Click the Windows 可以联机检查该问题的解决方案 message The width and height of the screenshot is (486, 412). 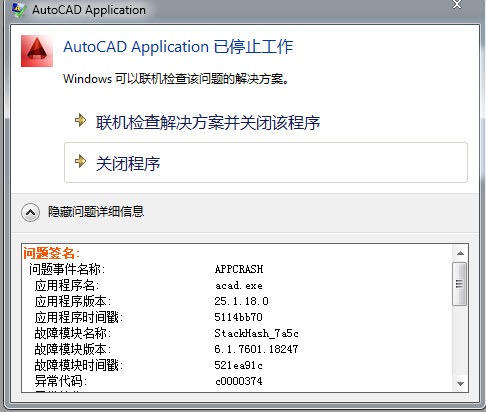click(x=176, y=79)
